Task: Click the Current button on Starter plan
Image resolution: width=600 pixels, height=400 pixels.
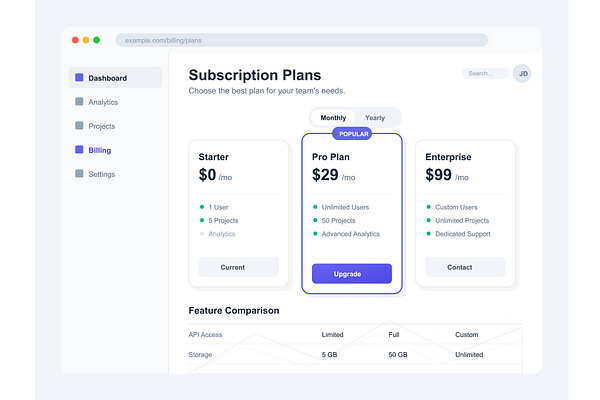Action: pyautogui.click(x=238, y=267)
